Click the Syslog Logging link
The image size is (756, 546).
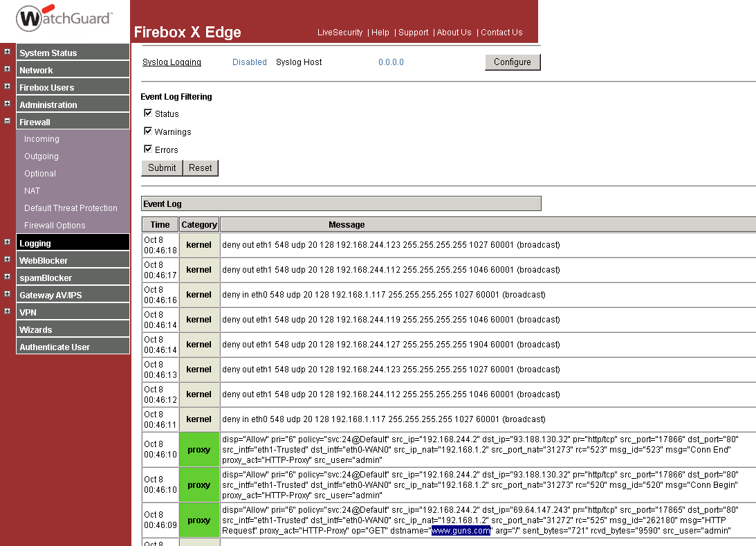pyautogui.click(x=172, y=62)
